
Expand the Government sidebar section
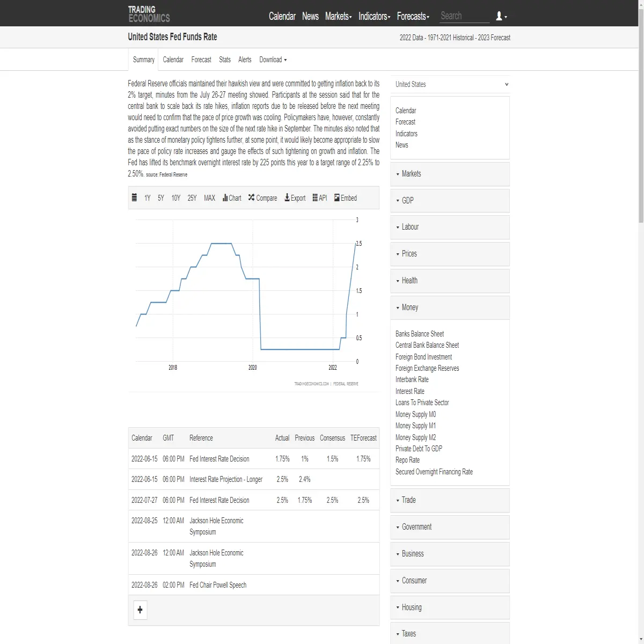point(450,527)
